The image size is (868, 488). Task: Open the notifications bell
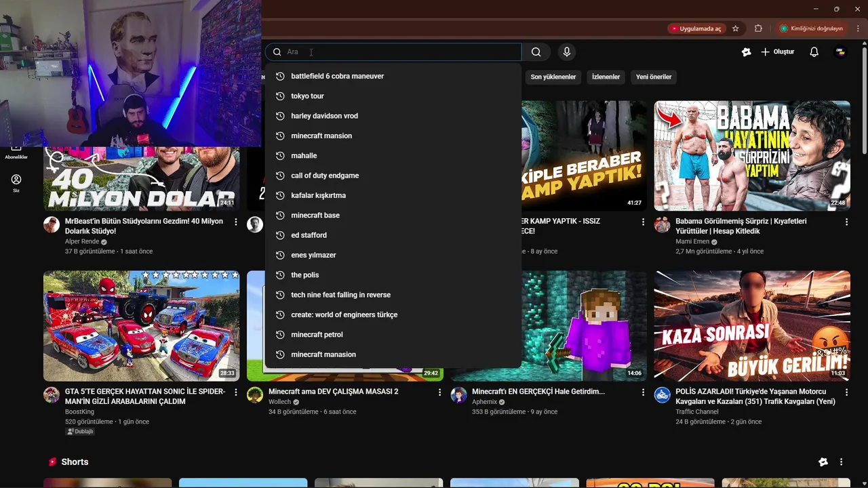pyautogui.click(x=814, y=52)
